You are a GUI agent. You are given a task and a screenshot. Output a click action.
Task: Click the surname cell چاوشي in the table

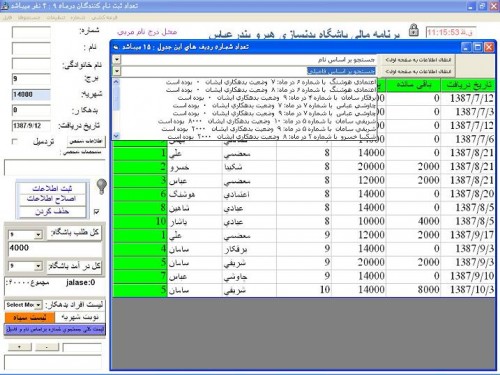click(249, 276)
